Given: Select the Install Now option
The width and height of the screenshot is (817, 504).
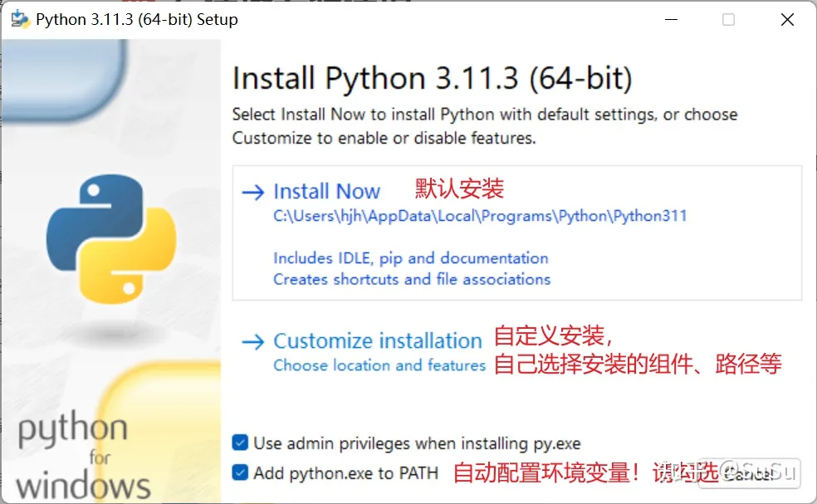Looking at the screenshot, I should (x=326, y=191).
